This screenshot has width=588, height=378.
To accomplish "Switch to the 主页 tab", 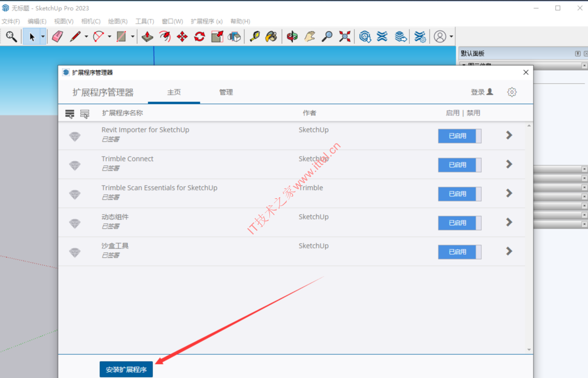I will click(174, 92).
